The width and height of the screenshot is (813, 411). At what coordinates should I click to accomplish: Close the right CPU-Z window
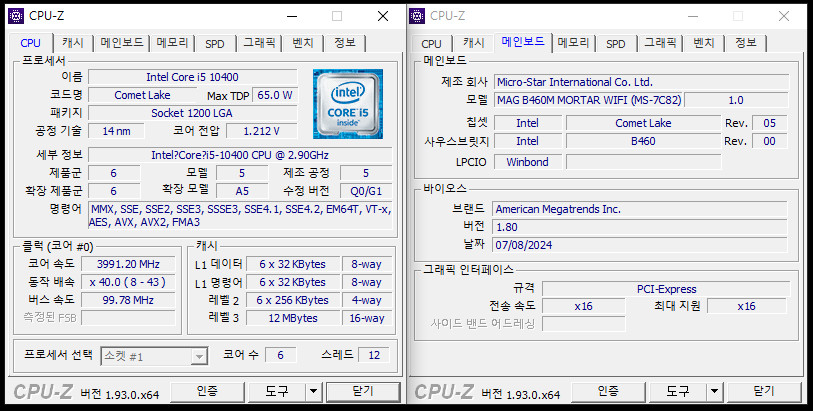[x=783, y=16]
